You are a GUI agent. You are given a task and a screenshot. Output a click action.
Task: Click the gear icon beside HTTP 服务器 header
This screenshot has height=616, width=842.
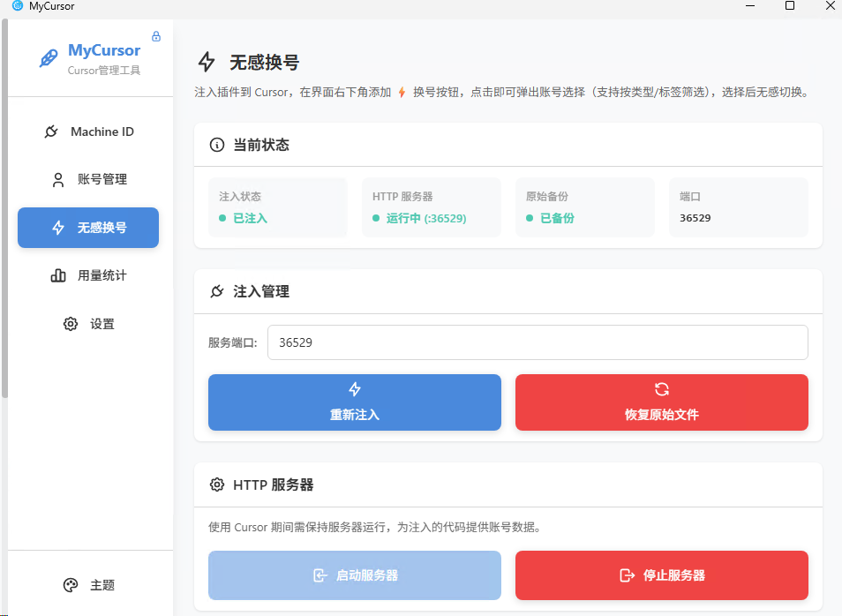(217, 485)
